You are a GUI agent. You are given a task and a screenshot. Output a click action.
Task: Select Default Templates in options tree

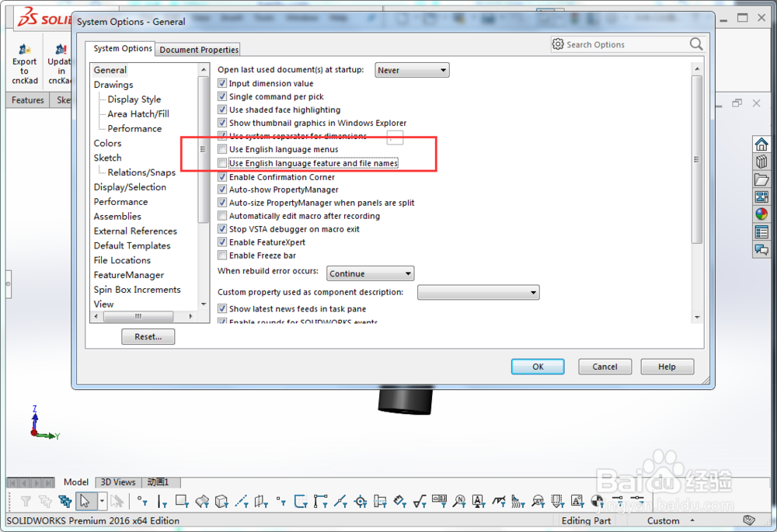tap(132, 245)
